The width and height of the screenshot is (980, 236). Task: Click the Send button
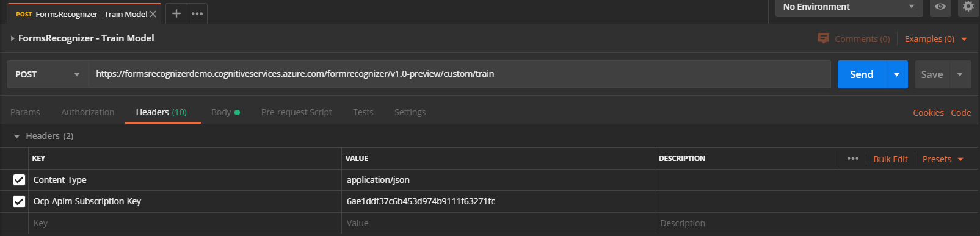click(x=862, y=74)
